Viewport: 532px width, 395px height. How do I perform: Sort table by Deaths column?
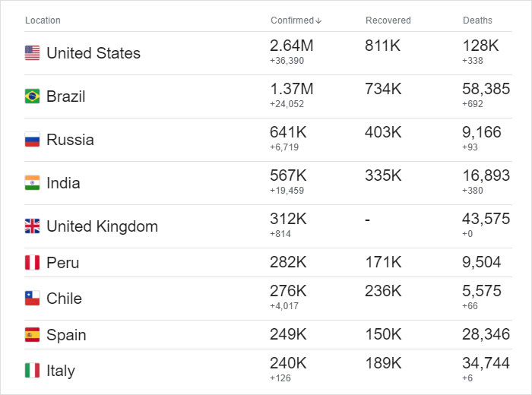click(x=477, y=21)
